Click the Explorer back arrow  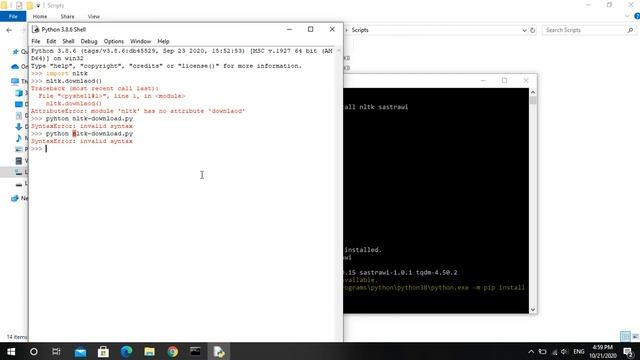click(9, 30)
